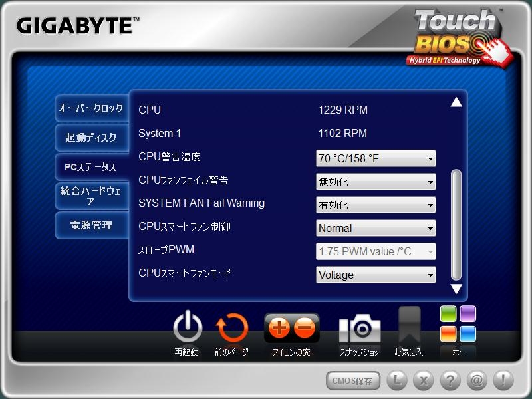Click the orange minus icon
532x399 pixels.
(305, 327)
